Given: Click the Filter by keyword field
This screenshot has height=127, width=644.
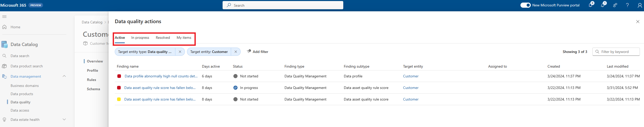Looking at the screenshot, I should [x=616, y=52].
